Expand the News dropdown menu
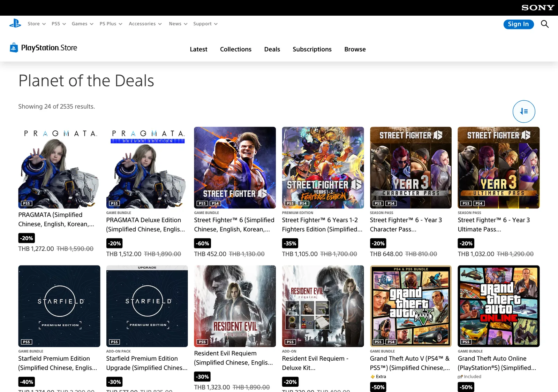Image resolution: width=558 pixels, height=392 pixels. [x=178, y=24]
